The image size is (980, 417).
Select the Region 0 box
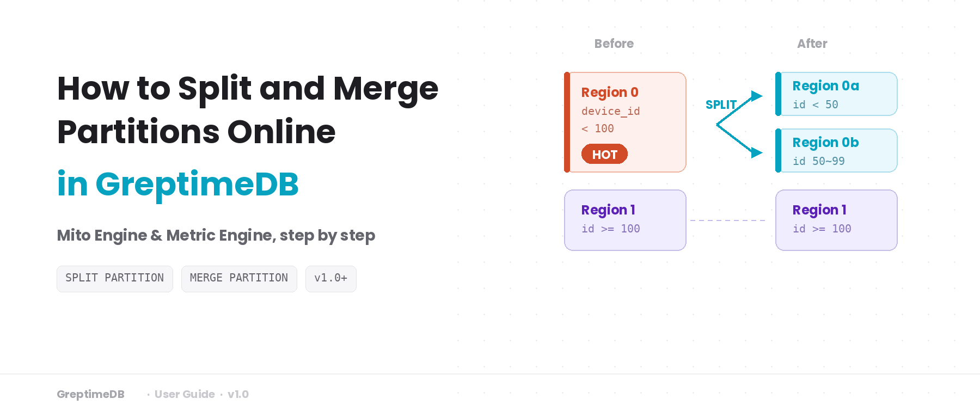625,122
